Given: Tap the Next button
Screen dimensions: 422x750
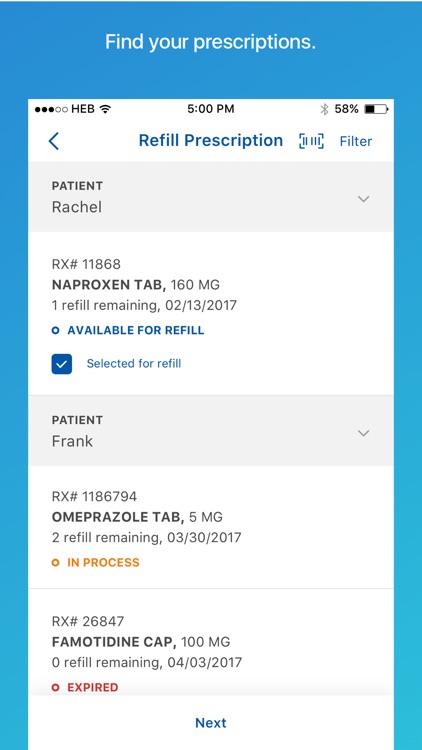Looking at the screenshot, I should pos(211,723).
